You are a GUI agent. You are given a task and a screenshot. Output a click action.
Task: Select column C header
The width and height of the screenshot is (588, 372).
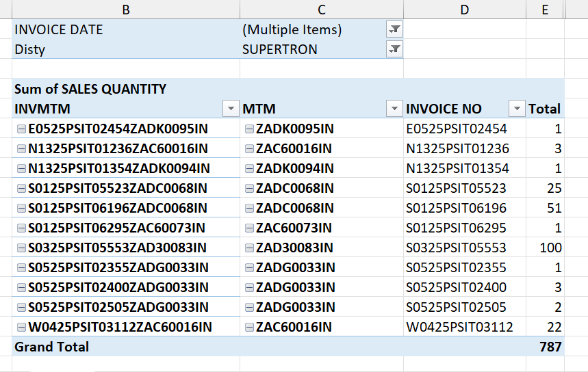coord(322,9)
